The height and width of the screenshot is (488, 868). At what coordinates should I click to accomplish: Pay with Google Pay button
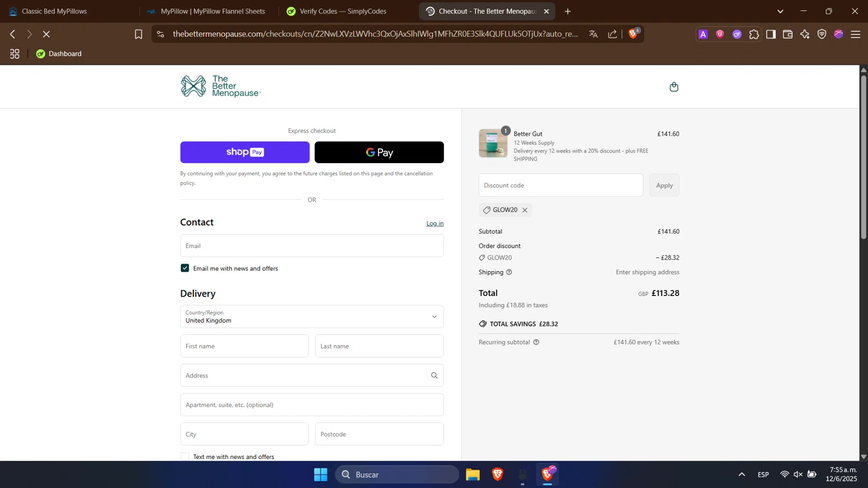(x=379, y=152)
